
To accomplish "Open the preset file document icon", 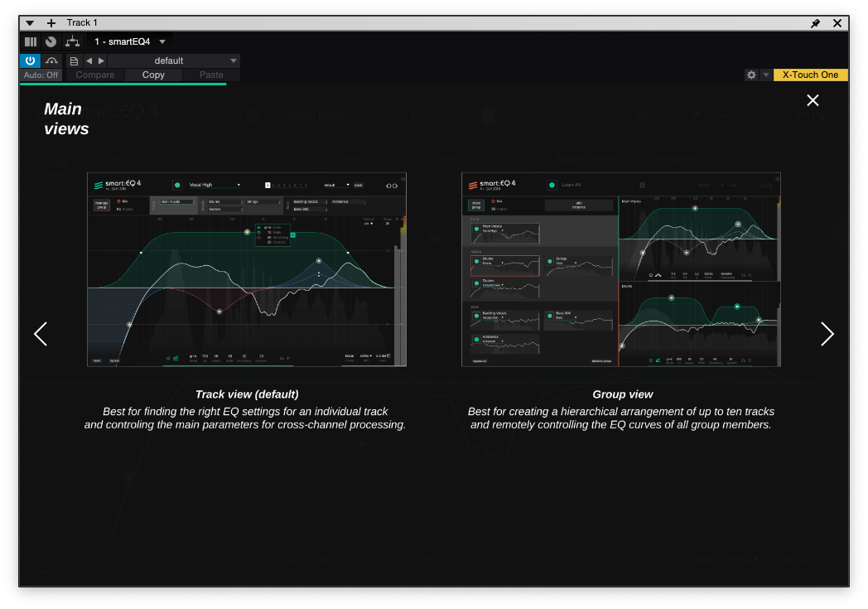I will pyautogui.click(x=74, y=61).
